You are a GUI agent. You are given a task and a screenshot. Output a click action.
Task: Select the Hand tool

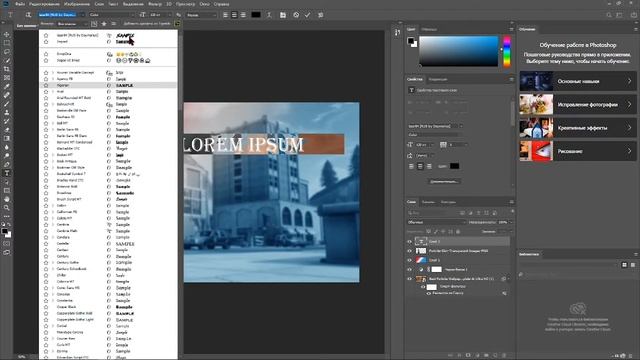click(7, 199)
